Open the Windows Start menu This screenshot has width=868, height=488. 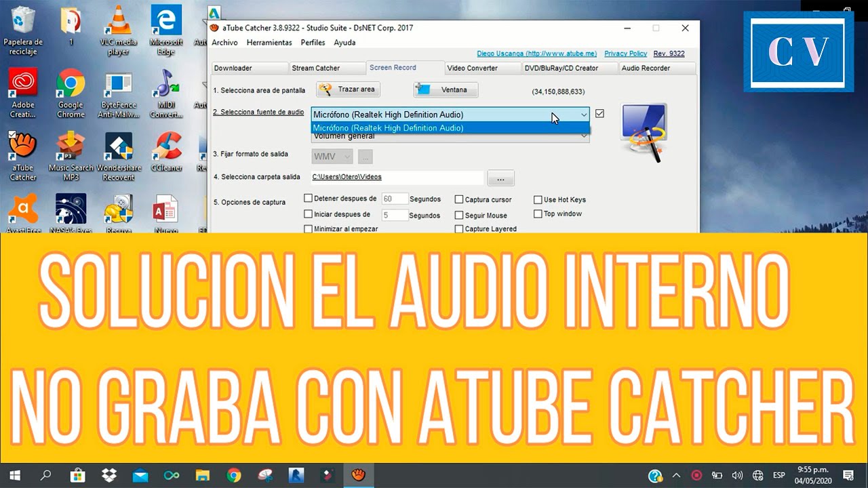click(14, 475)
